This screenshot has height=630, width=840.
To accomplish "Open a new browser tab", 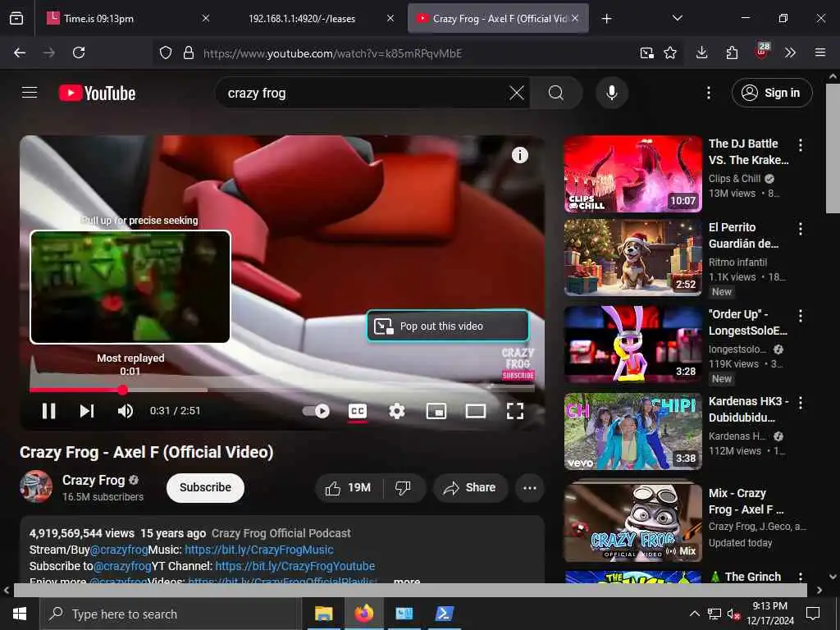I will [x=606, y=19].
